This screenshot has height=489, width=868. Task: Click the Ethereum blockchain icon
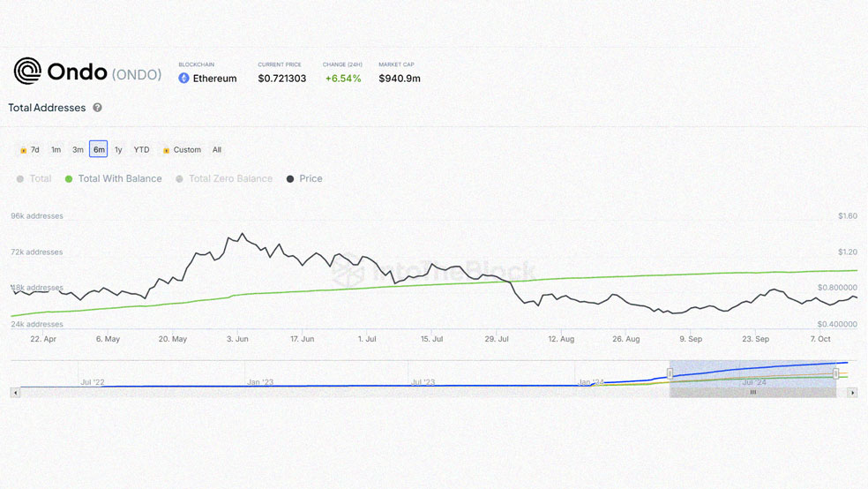pyautogui.click(x=183, y=78)
